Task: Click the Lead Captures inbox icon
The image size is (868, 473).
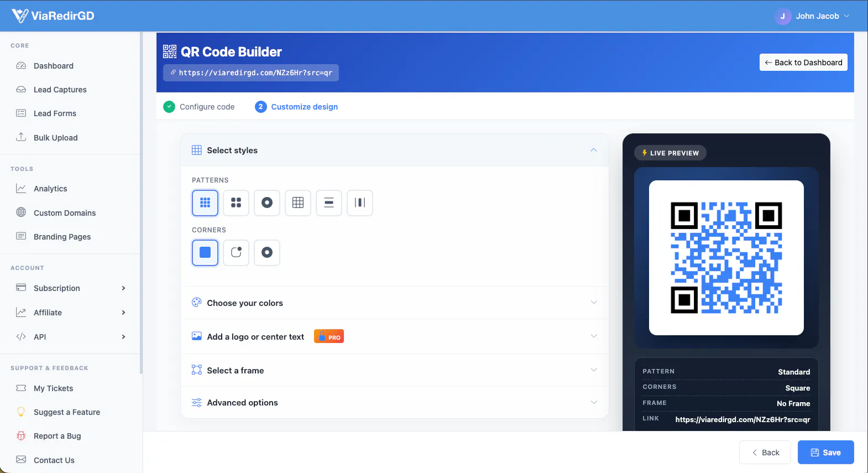Action: point(21,90)
